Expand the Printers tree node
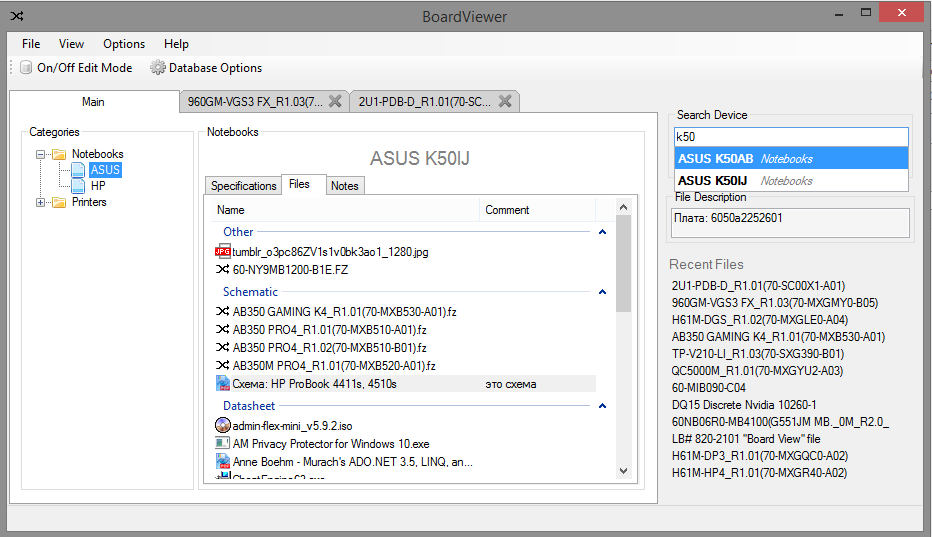 [x=41, y=203]
